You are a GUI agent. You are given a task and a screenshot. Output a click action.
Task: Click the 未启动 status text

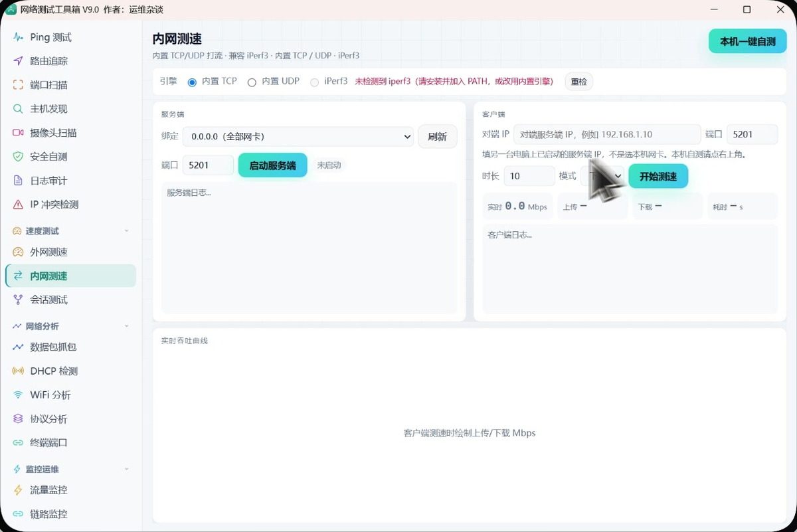pos(329,165)
